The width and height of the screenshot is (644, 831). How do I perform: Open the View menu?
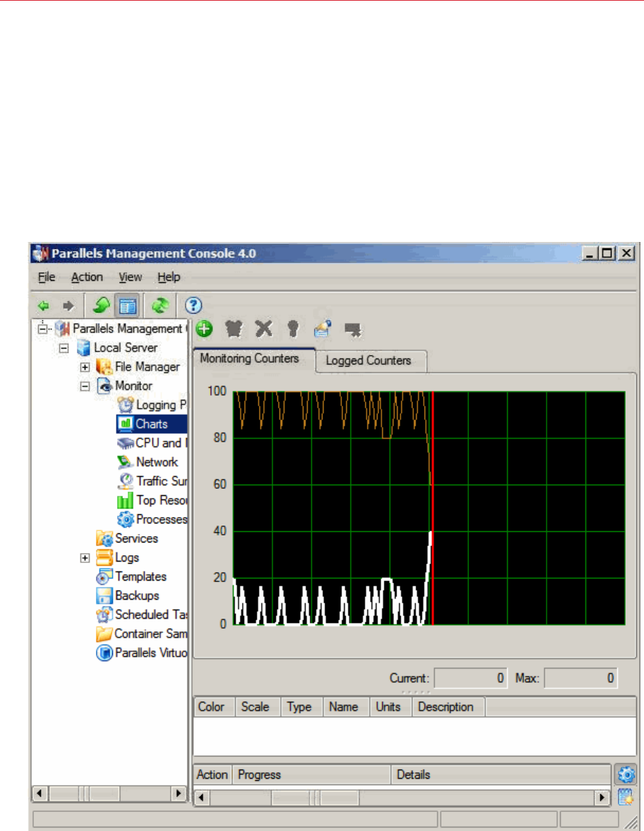coord(130,277)
